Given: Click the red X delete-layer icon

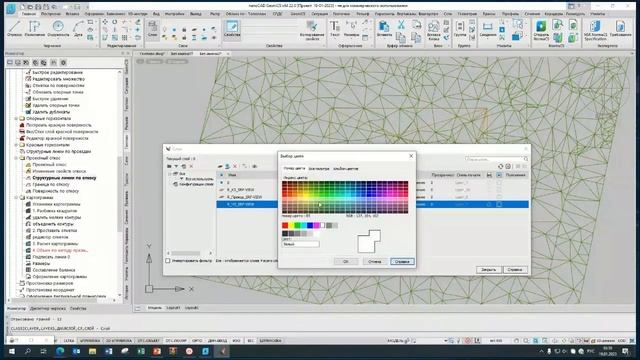Looking at the screenshot, I should pyautogui.click(x=235, y=167).
